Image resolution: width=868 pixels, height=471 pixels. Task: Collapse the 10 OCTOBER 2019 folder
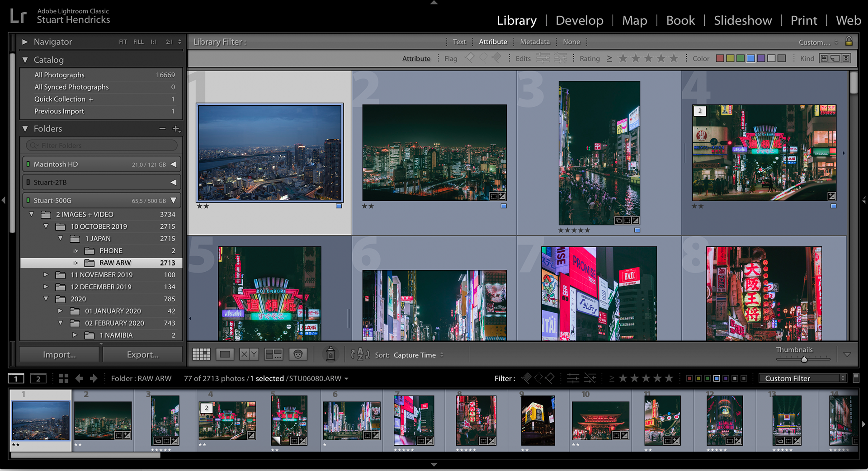45,226
